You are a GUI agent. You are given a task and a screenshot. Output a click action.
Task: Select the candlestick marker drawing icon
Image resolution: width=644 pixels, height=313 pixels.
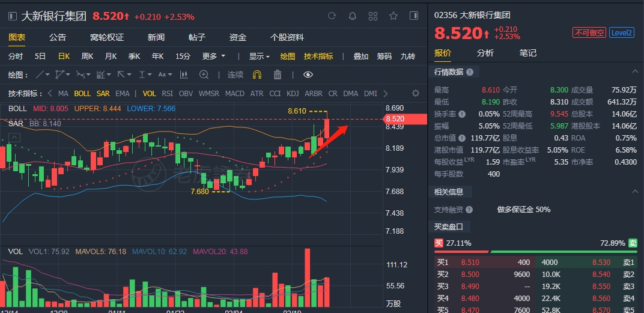click(x=184, y=74)
